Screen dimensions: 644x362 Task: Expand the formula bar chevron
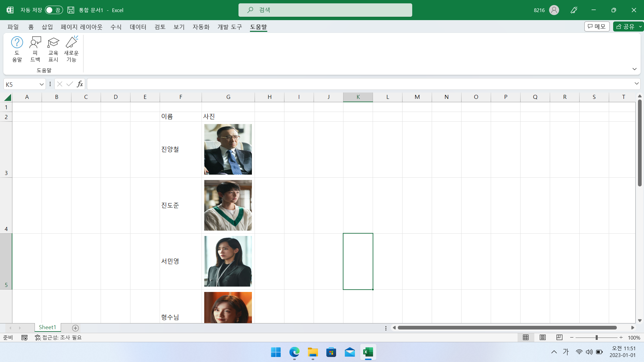point(636,83)
